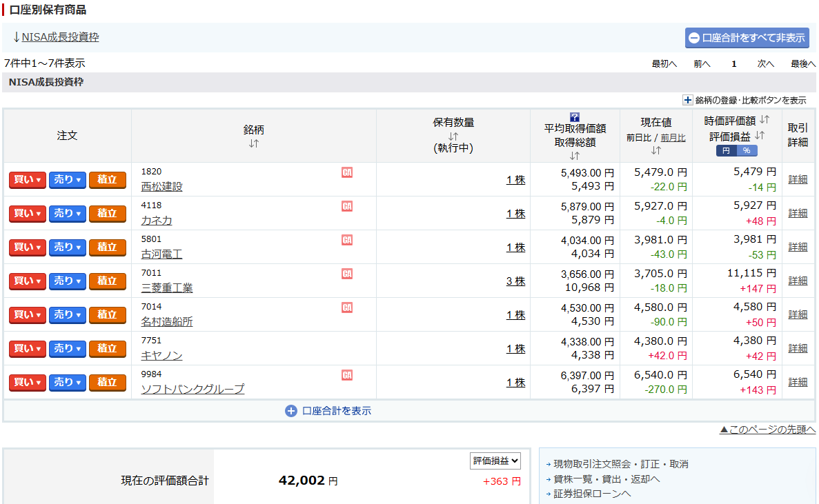The height and width of the screenshot is (504, 819).
Task: Open 売り dropdown for カネカ
Action: (x=68, y=214)
